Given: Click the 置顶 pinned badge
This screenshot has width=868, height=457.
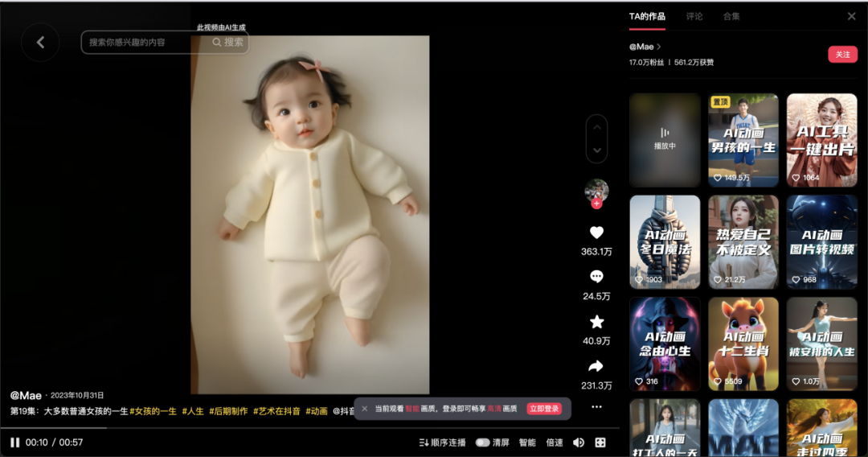Looking at the screenshot, I should [x=721, y=102].
